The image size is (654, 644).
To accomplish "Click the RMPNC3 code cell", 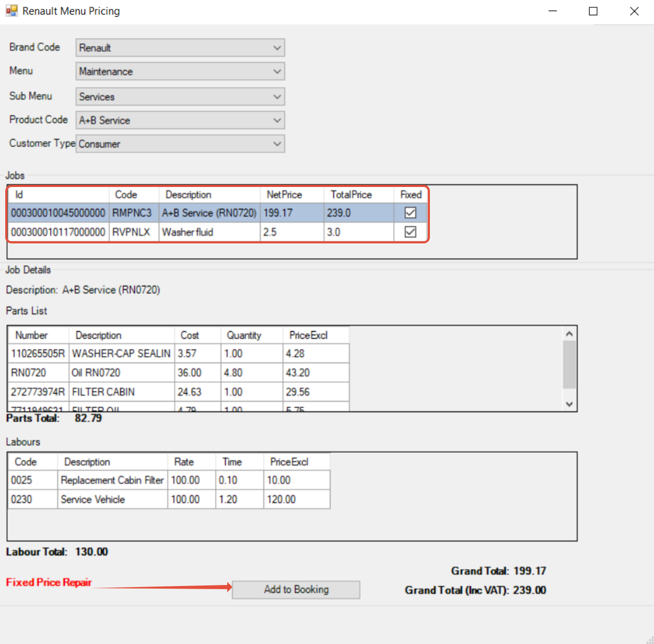I will tap(134, 213).
